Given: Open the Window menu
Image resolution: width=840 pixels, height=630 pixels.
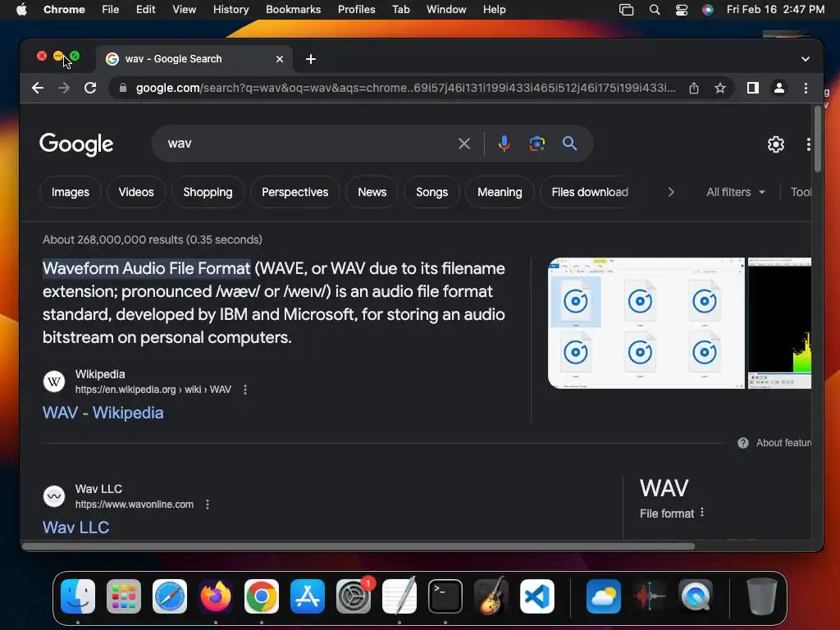Looking at the screenshot, I should [x=446, y=10].
